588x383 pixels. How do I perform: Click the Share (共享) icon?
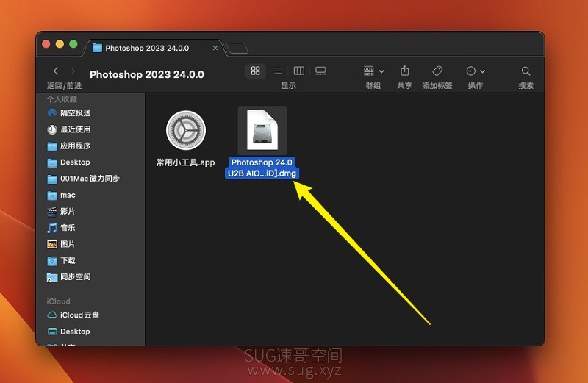point(405,71)
